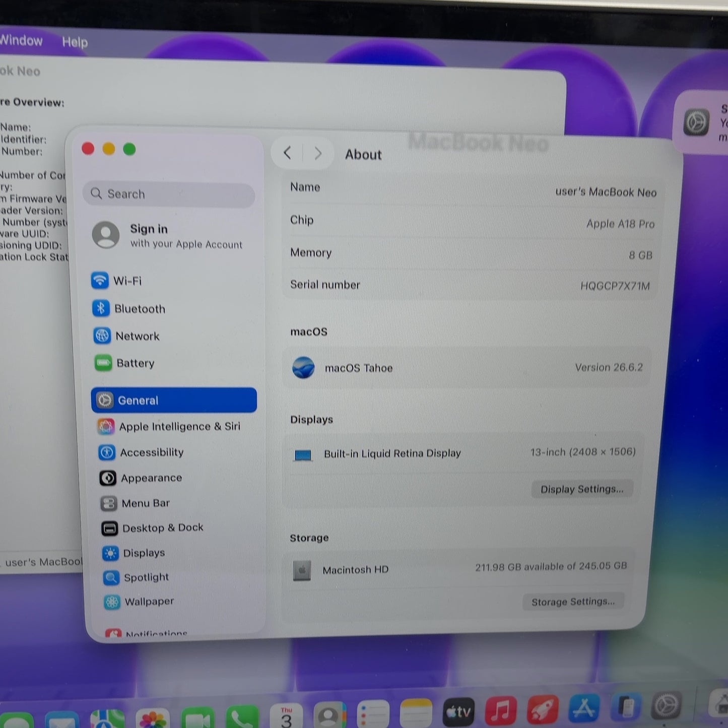Open the Phone app in the Dock

[242, 717]
